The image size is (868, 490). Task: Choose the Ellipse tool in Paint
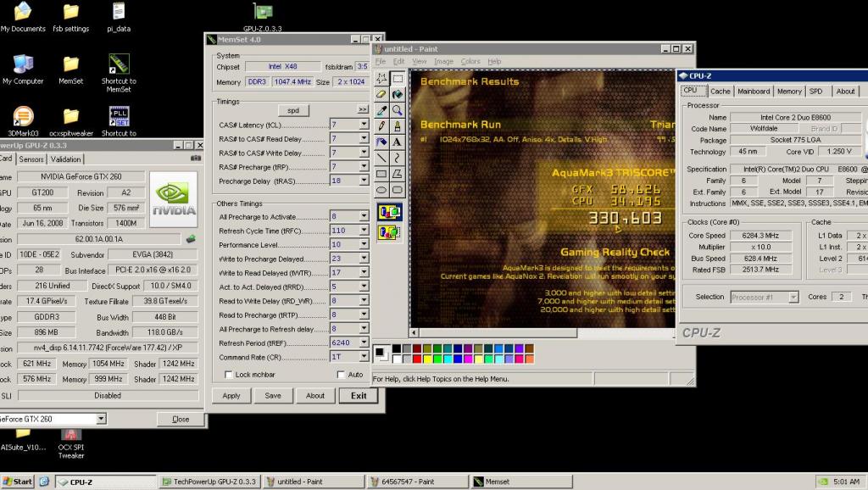pyautogui.click(x=381, y=190)
